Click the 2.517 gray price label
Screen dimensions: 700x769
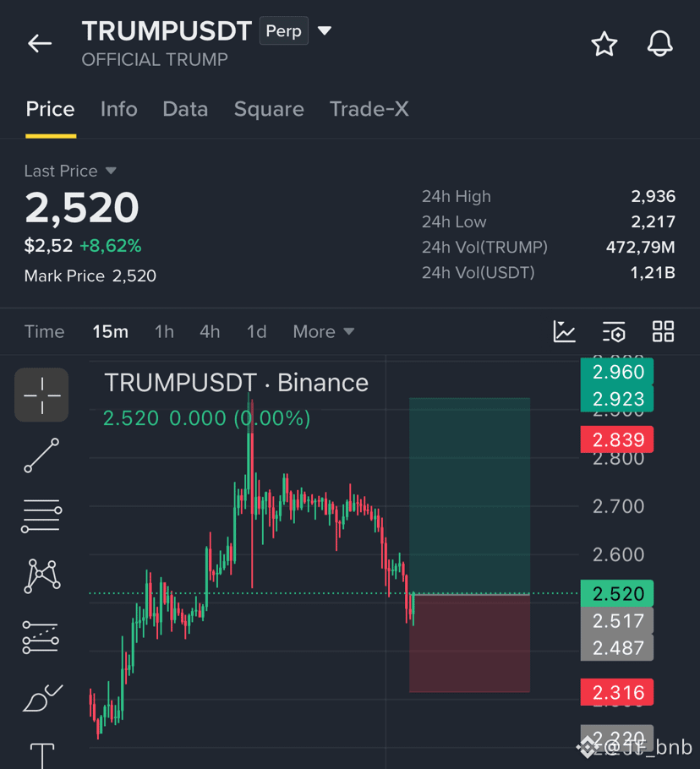coord(617,621)
